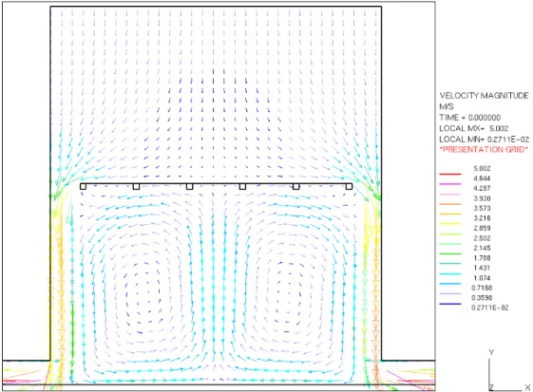533x392 pixels.
Task: Click the red *PRESENTATION GRID* label
Action: 484,149
